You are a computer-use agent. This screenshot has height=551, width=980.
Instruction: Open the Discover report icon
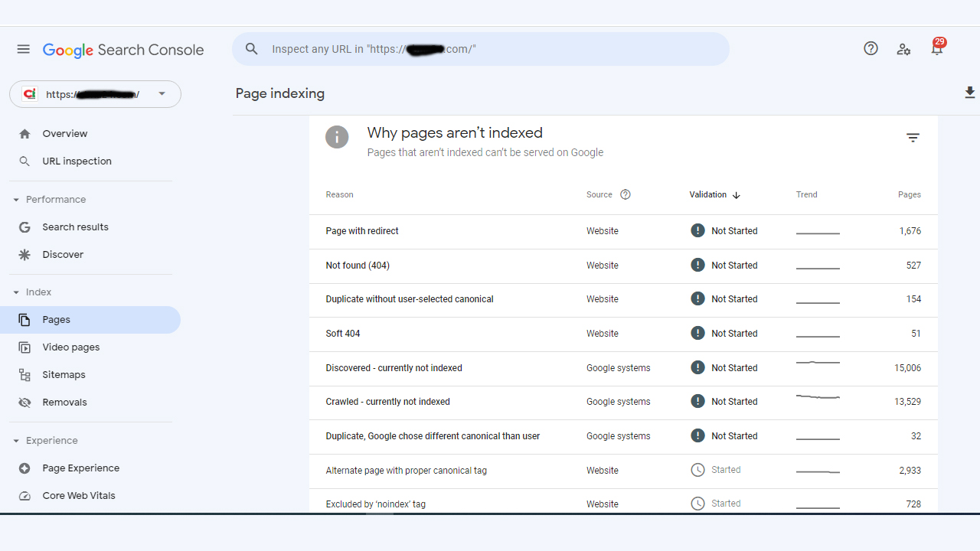(x=25, y=254)
